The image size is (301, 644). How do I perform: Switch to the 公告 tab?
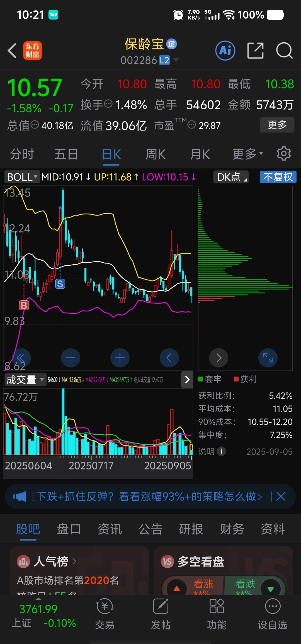tap(150, 529)
